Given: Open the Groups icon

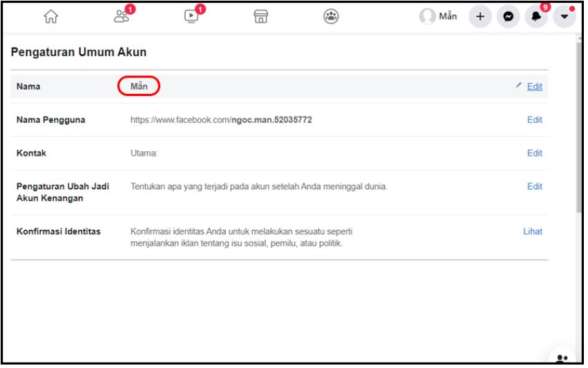Looking at the screenshot, I should pos(331,17).
